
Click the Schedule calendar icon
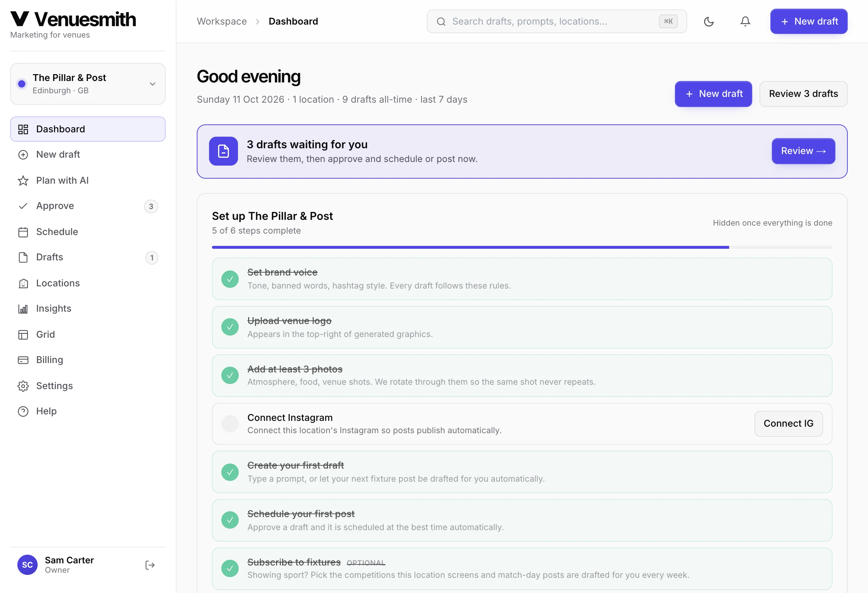point(23,232)
